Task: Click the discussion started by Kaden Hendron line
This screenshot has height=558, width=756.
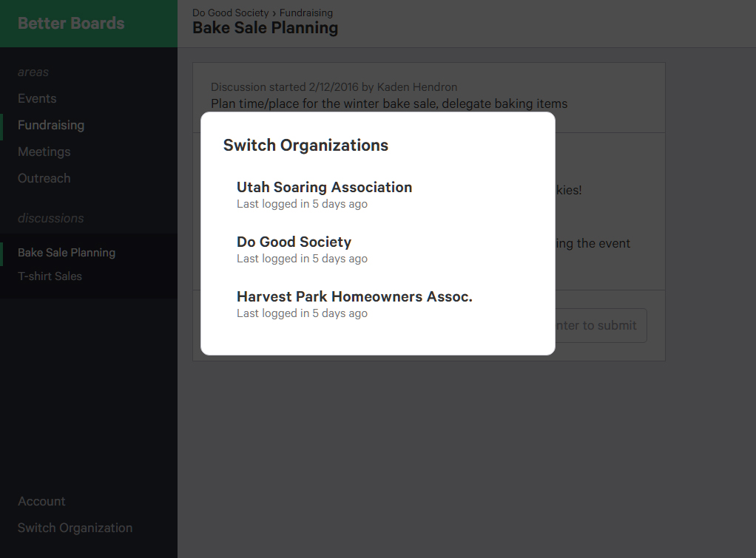Action: (334, 87)
